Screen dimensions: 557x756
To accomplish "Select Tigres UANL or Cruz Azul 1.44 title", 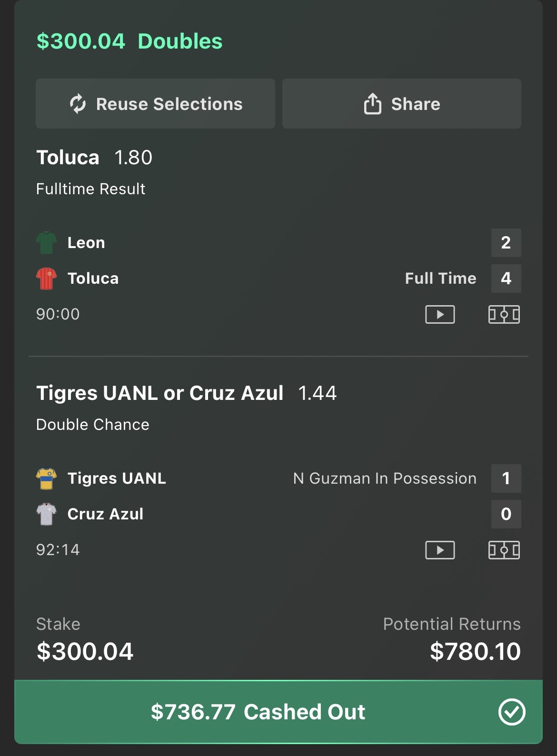I will click(186, 393).
